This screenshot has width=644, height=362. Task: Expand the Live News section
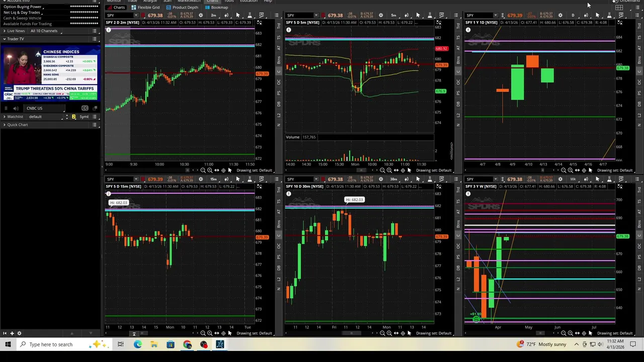(x=4, y=31)
